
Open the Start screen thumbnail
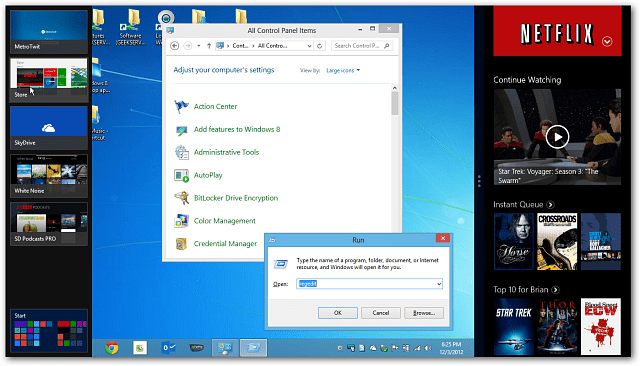[49, 331]
